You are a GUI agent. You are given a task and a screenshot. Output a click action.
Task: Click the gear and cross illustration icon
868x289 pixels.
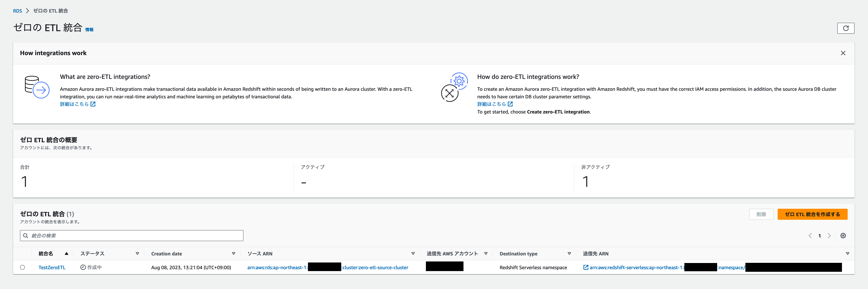coord(455,87)
